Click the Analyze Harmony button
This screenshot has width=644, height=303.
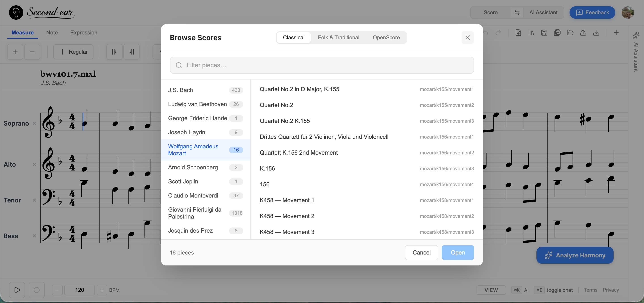(574, 255)
